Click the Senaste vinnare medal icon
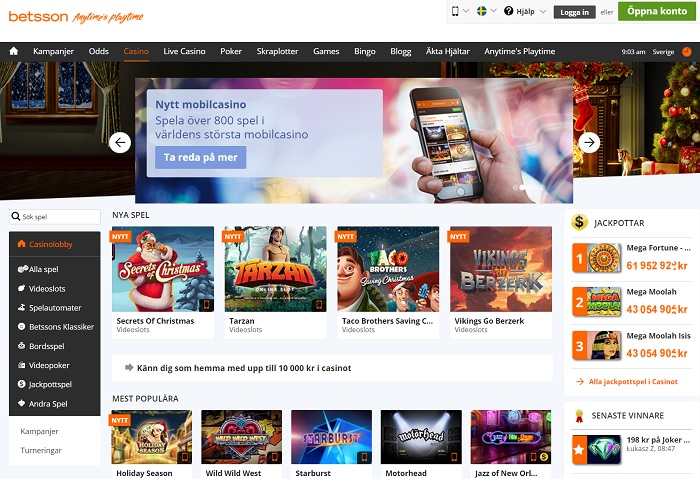Image resolution: width=700 pixels, height=479 pixels. point(579,416)
